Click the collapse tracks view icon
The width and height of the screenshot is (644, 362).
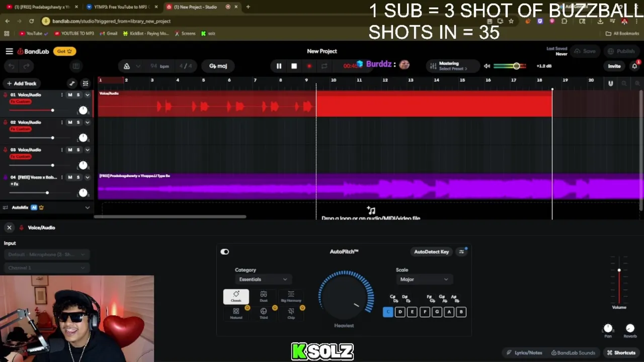tap(86, 83)
